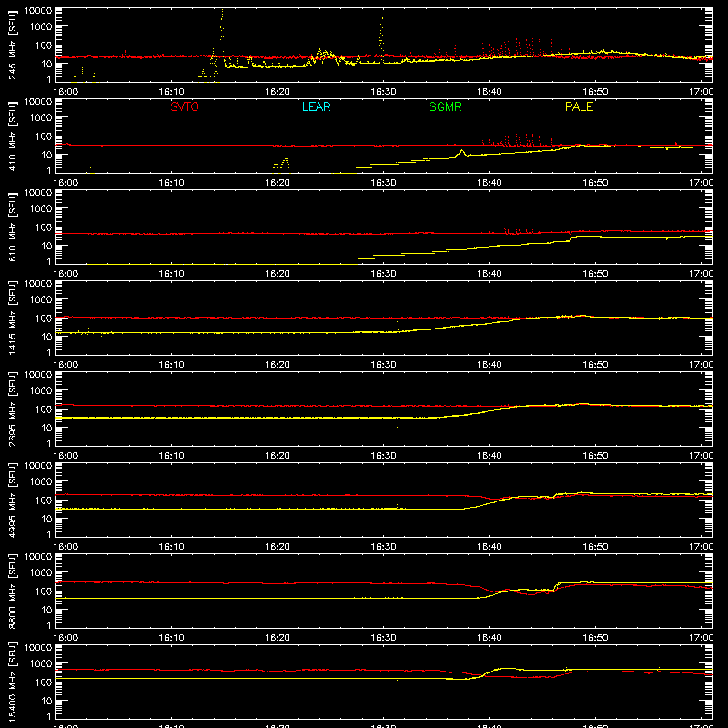
Task: Click the 16:10 tick label under 1415 MHz panel
Action: point(171,365)
